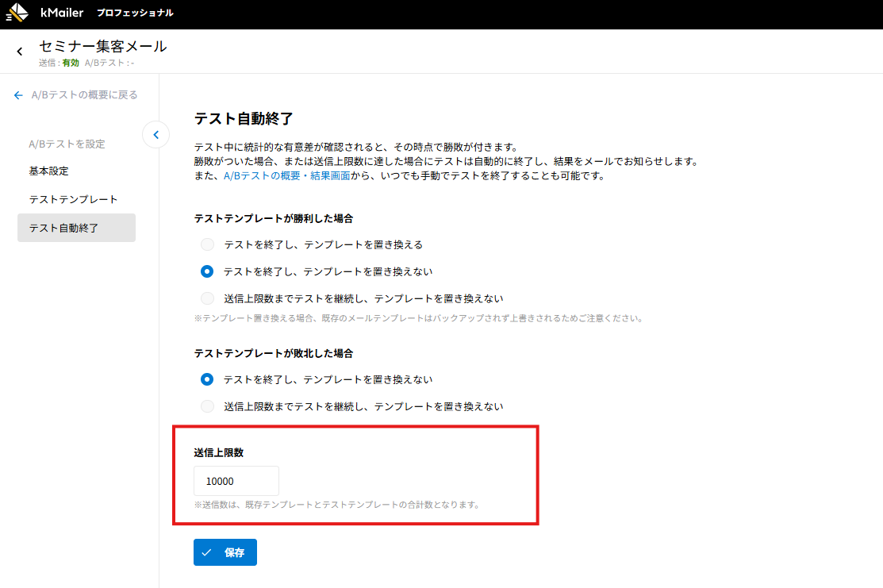Return via A/Bテストの概要に戻る link
Screen dimensions: 883x588
pos(76,95)
